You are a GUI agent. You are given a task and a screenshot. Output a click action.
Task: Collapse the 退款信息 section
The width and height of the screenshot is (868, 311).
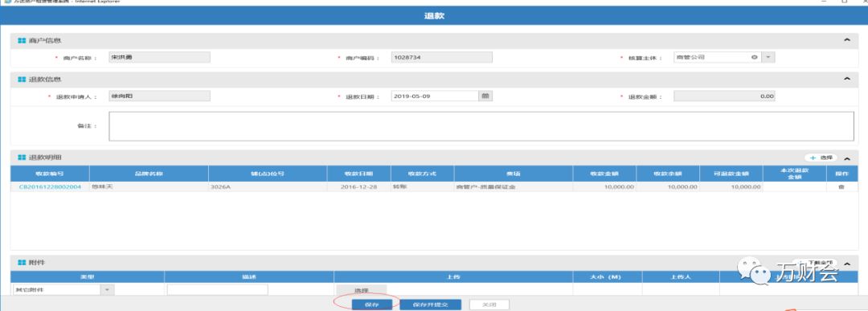click(x=846, y=79)
